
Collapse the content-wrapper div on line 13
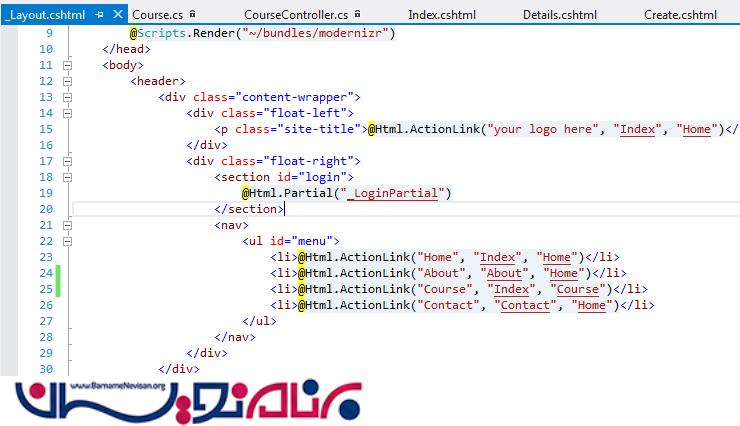pyautogui.click(x=68, y=97)
